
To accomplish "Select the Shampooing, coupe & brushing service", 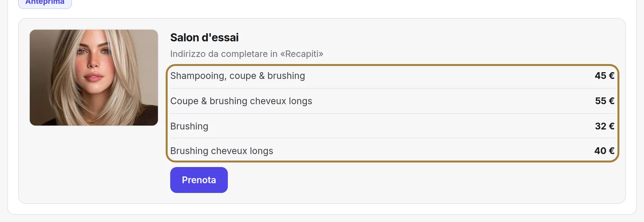I will (x=393, y=76).
